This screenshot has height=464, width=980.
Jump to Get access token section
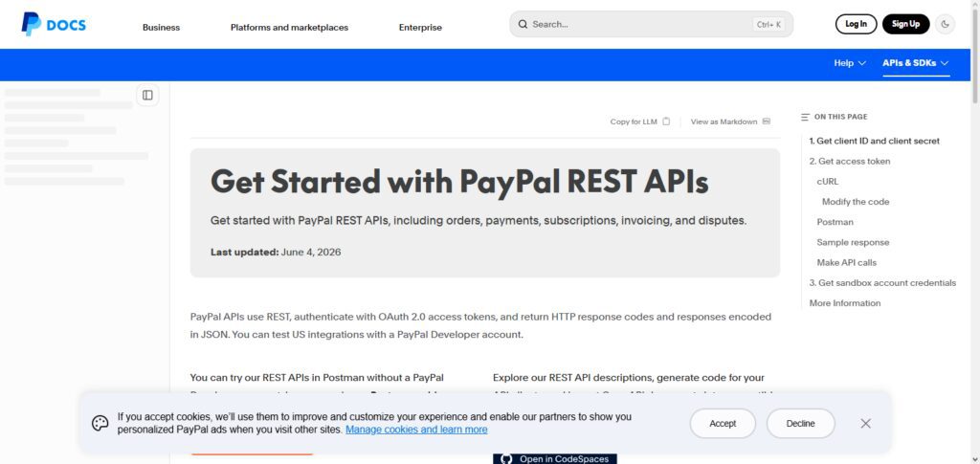[x=850, y=161]
